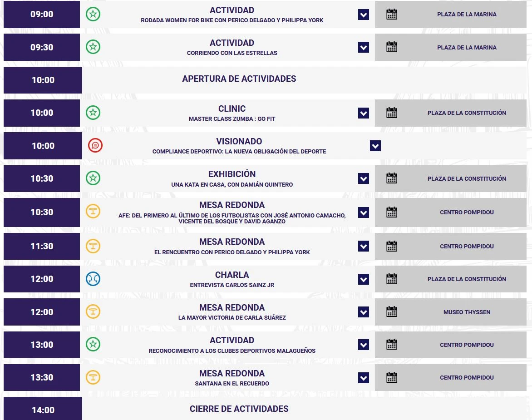The height and width of the screenshot is (420, 532).
Task: Expand Santana en el Recuerdo details
Action: (364, 378)
